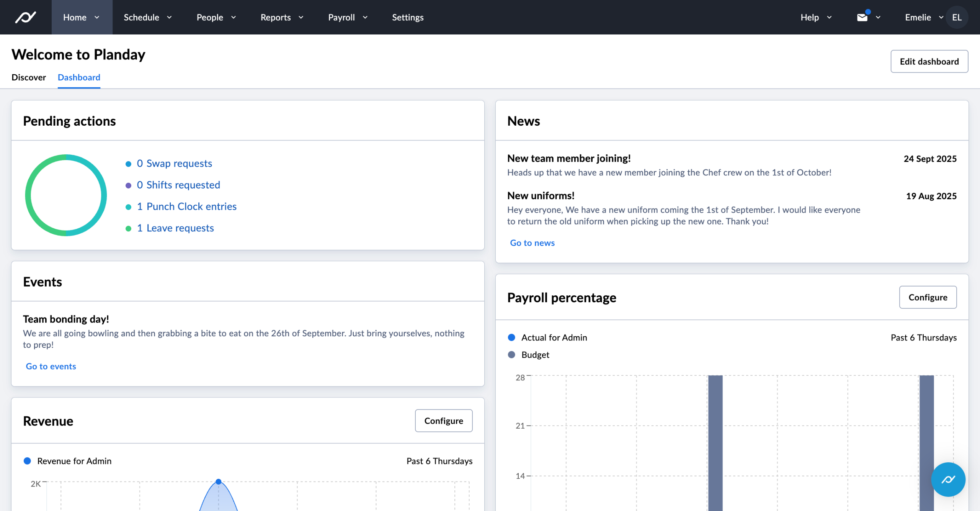Open the Settings menu item

(407, 17)
